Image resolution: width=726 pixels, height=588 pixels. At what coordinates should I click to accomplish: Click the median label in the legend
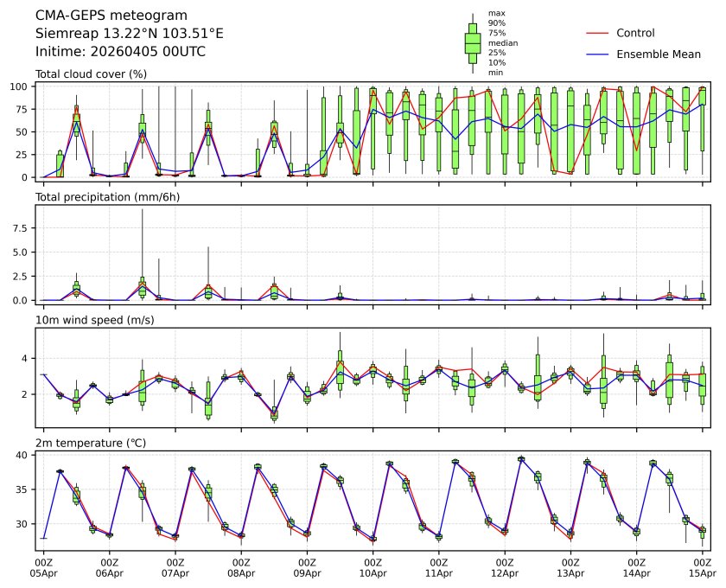click(500, 42)
